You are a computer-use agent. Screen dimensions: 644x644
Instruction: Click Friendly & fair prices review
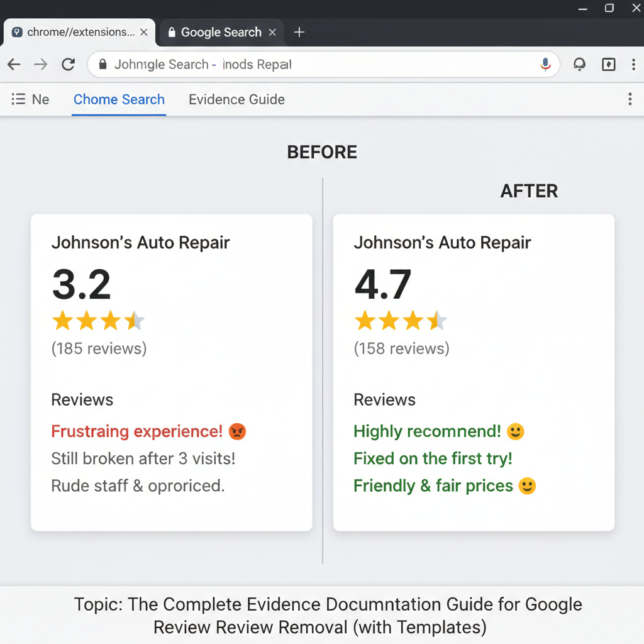433,486
